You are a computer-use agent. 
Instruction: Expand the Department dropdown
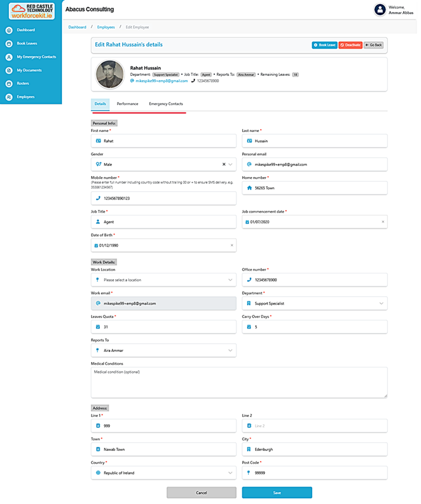[x=381, y=304]
